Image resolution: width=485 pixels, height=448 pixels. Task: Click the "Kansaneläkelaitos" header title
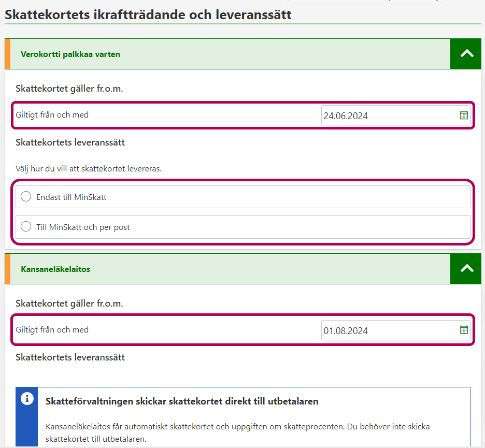(55, 269)
